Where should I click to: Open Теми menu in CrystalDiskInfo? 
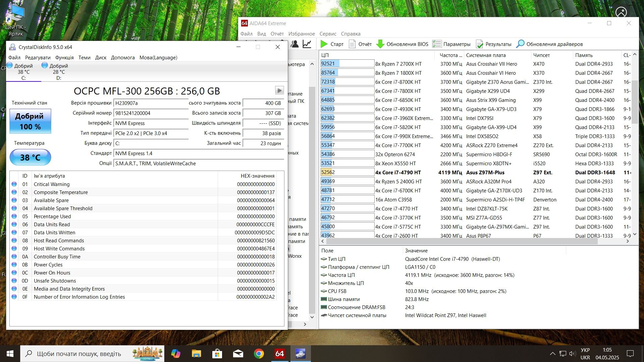pyautogui.click(x=85, y=57)
